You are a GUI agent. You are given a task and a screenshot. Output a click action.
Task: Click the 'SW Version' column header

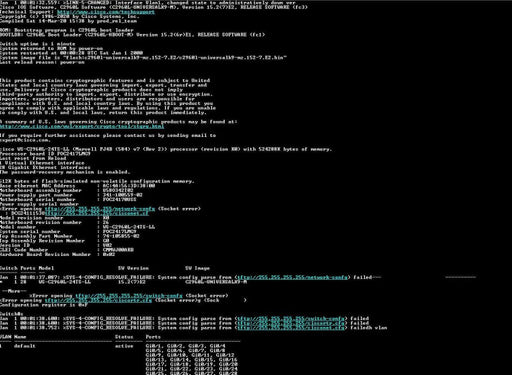click(x=133, y=268)
